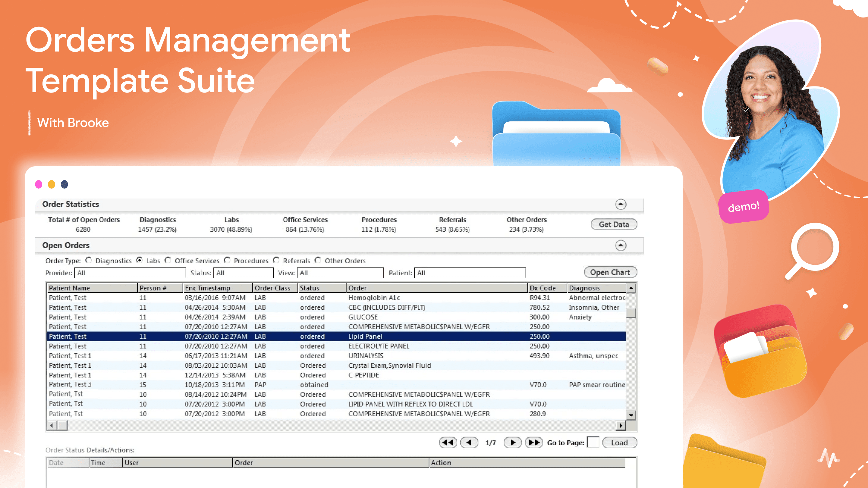Click the horizontal scrollbar thumb
Image resolution: width=868 pixels, height=488 pixels.
pyautogui.click(x=62, y=425)
